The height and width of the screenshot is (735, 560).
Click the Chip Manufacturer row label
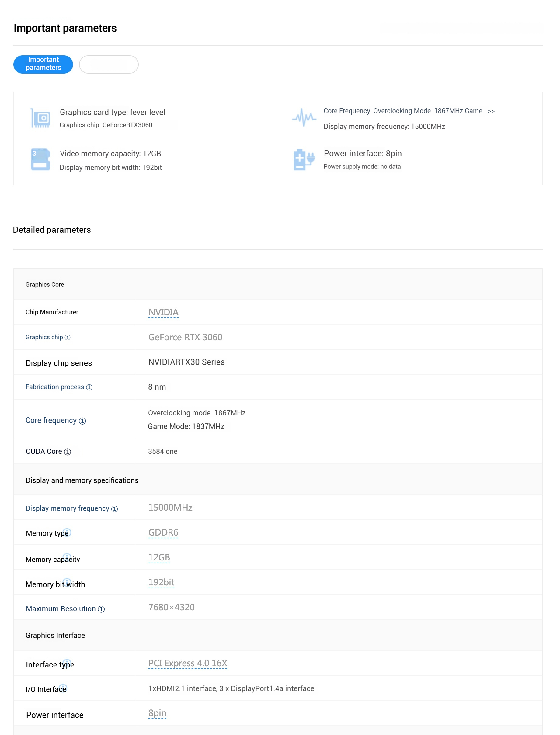point(52,312)
